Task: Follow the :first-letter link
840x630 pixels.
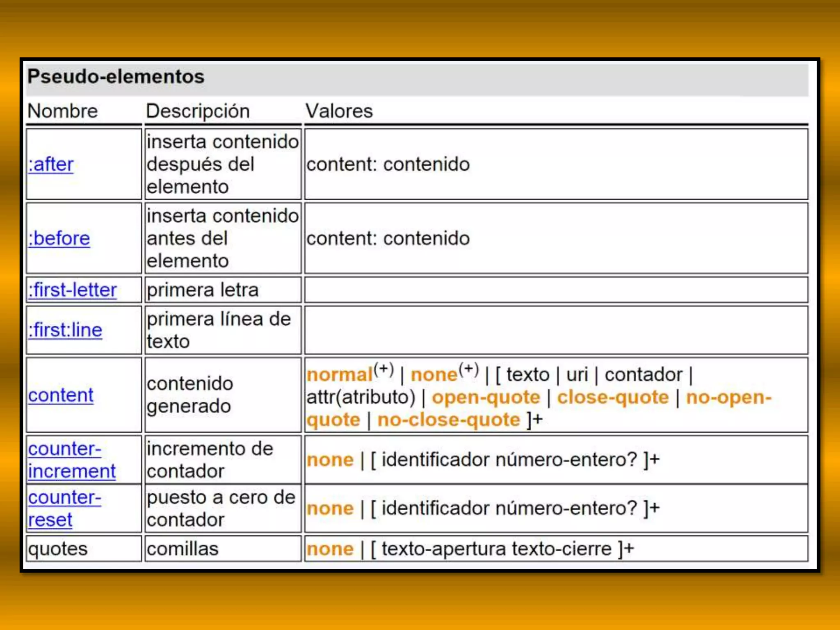Action: click(x=73, y=290)
